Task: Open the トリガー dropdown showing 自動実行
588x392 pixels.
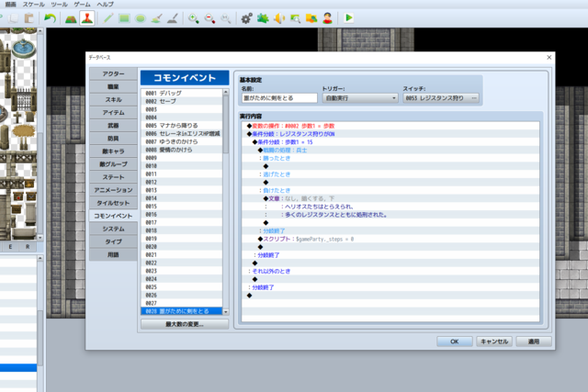Action: click(x=360, y=98)
